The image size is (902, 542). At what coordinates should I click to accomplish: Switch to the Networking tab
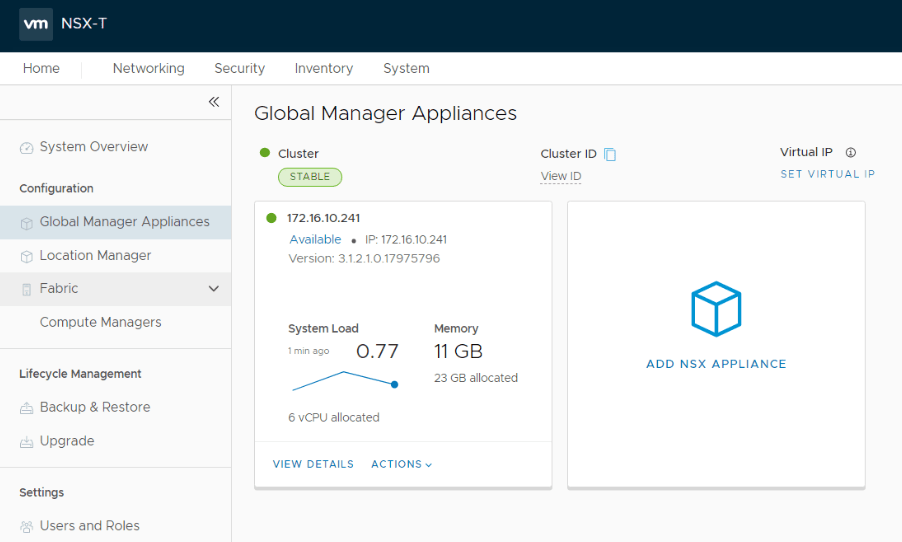(x=148, y=68)
